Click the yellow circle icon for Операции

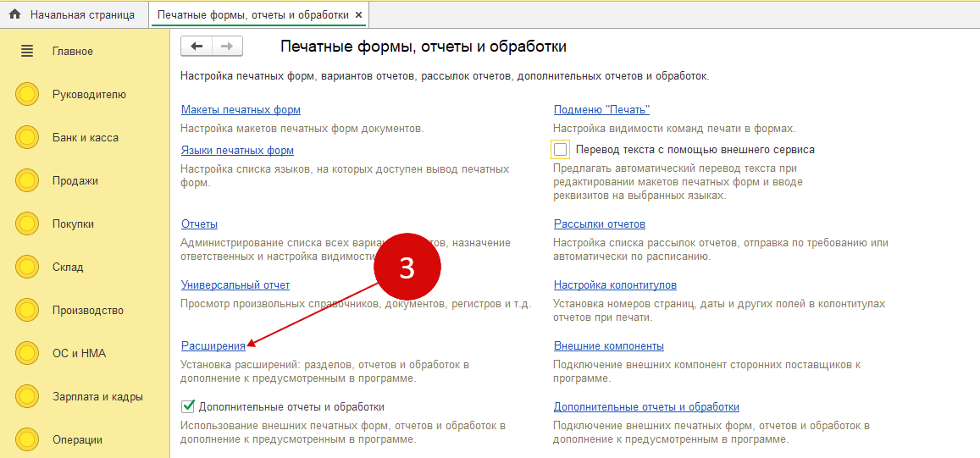pos(26,440)
